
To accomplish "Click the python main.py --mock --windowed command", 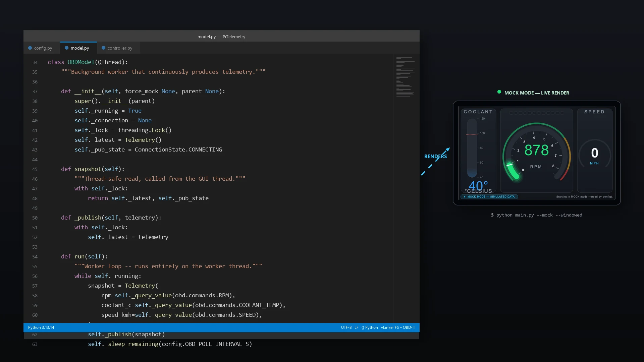I will [537, 215].
